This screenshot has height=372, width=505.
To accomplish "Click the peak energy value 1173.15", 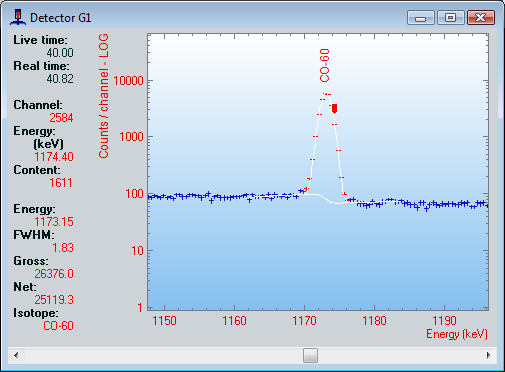I will (54, 222).
